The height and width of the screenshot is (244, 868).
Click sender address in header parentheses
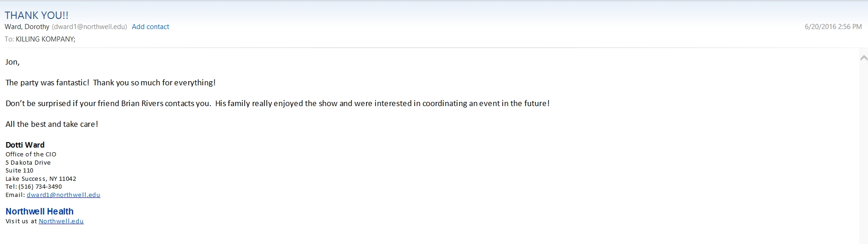(89, 27)
